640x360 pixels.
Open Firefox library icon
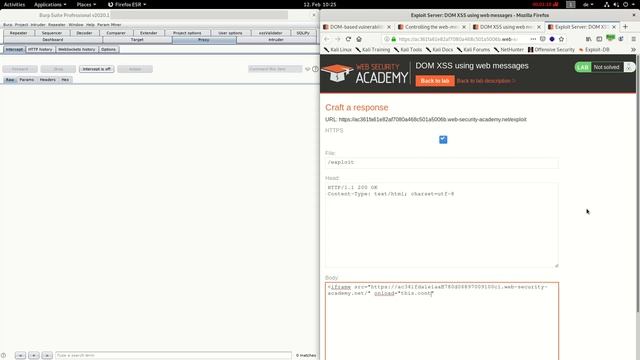pos(589,39)
